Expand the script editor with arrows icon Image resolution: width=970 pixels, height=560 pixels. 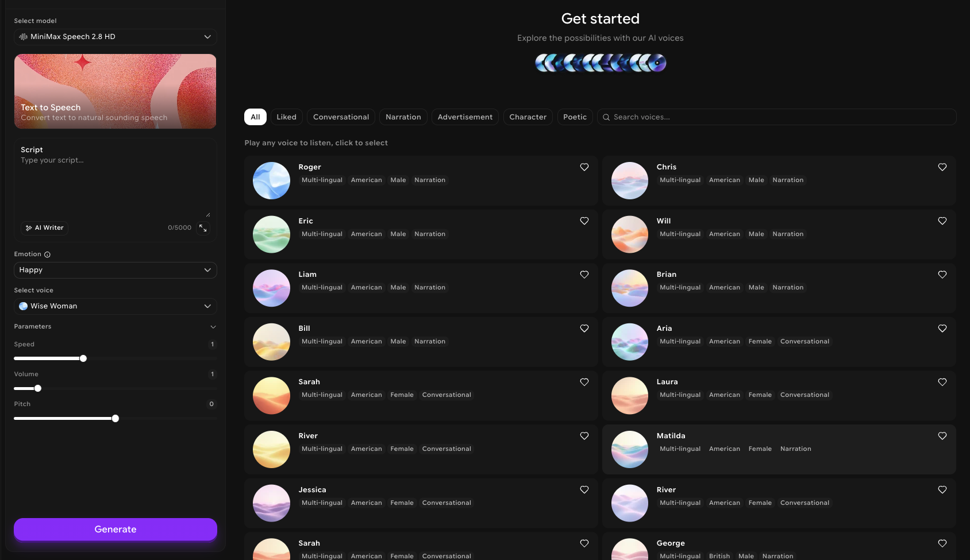coord(203,228)
